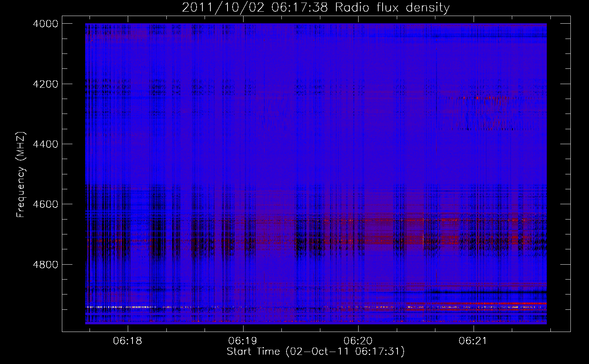This screenshot has height=364, width=589.
Task: Click the 06:21 time axis label
Action: (x=473, y=341)
